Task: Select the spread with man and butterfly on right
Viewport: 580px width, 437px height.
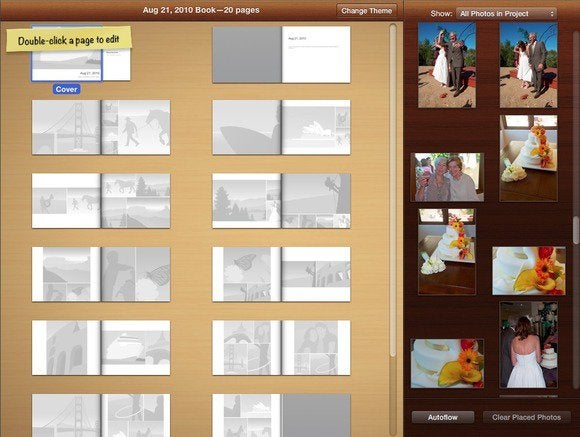Action: point(101,274)
